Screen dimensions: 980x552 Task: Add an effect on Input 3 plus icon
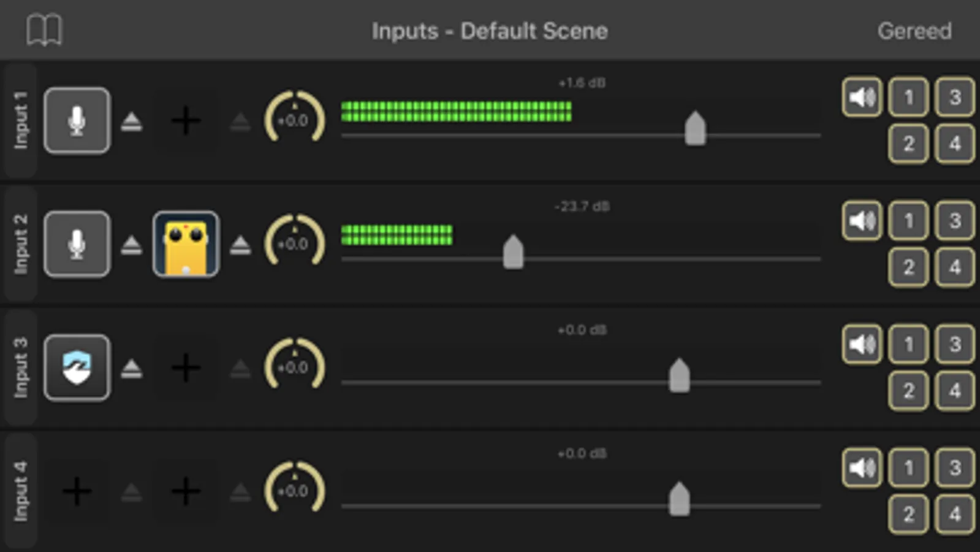186,368
